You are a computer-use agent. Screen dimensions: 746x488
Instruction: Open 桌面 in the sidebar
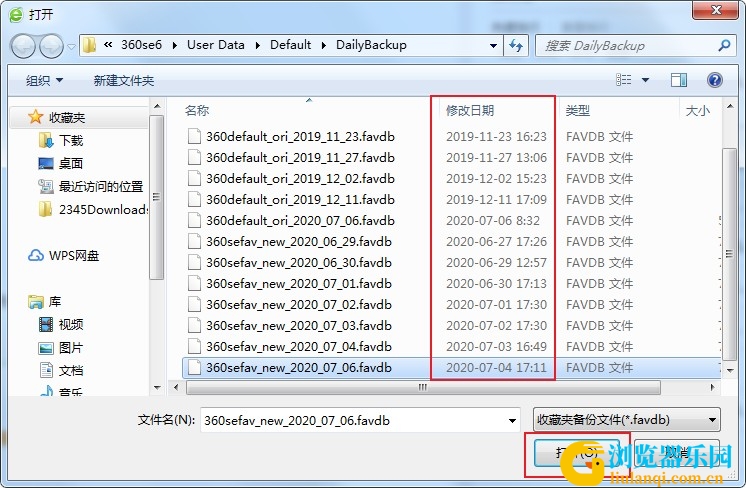(x=70, y=164)
